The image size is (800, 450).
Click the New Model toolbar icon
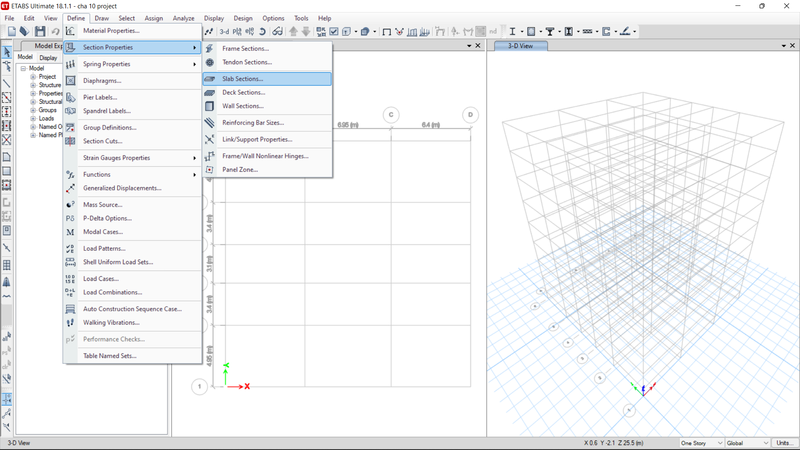pyautogui.click(x=11, y=32)
